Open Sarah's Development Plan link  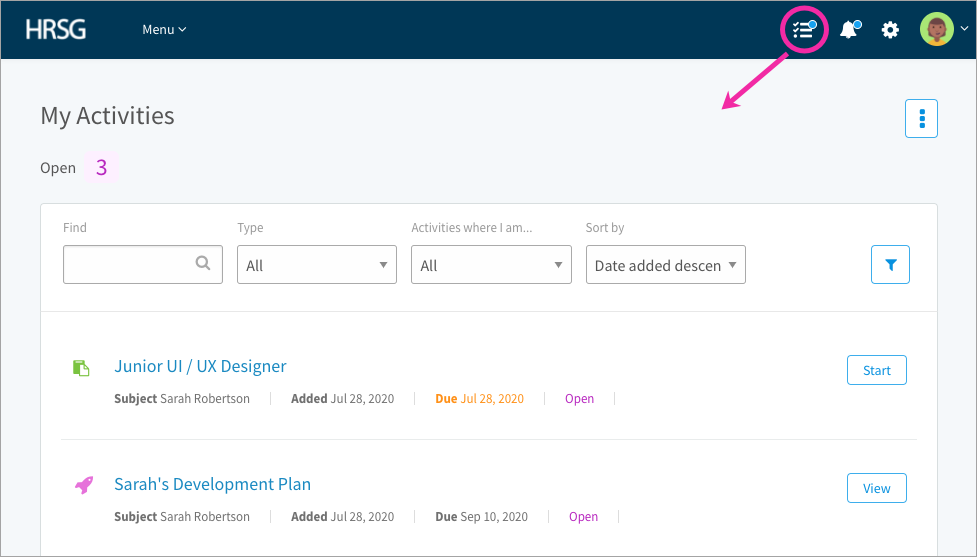tap(212, 484)
